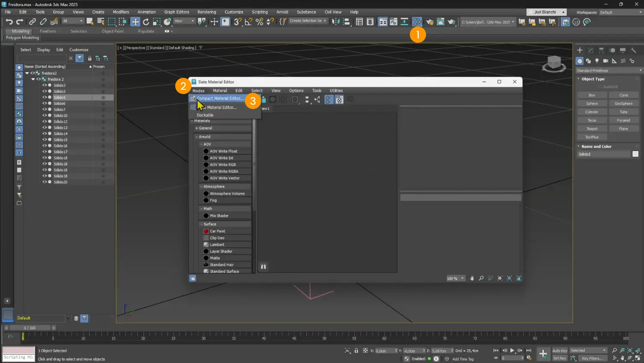This screenshot has width=644, height=363.
Task: Toggle the AutoGrid checkbox
Action: point(600,87)
